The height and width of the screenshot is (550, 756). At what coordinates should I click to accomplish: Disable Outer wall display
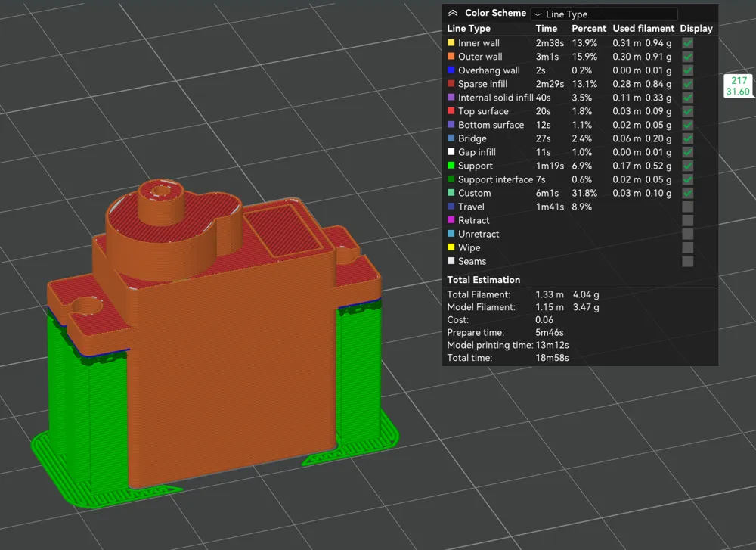coord(687,57)
